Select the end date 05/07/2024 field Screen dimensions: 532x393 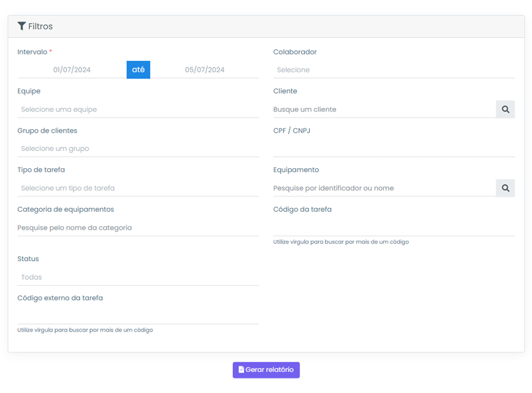205,70
